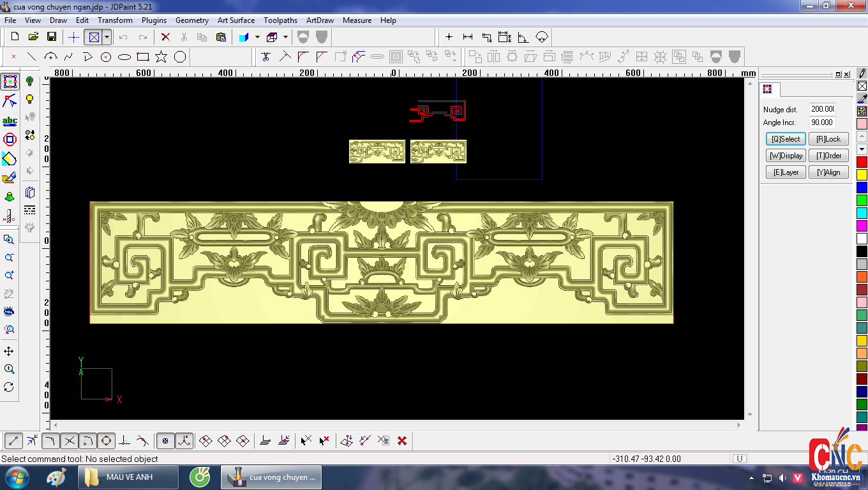Open the existing file folder icon
Image resolution: width=868 pixels, height=490 pixels.
coord(33,37)
